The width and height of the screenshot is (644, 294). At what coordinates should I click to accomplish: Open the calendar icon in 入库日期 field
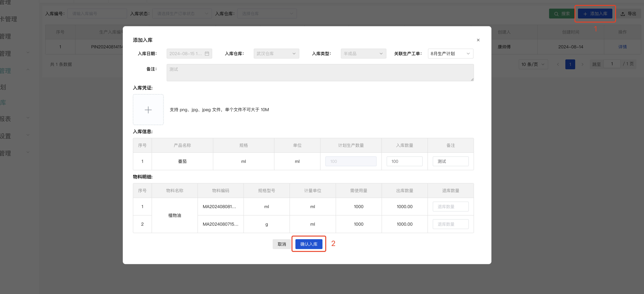207,53
